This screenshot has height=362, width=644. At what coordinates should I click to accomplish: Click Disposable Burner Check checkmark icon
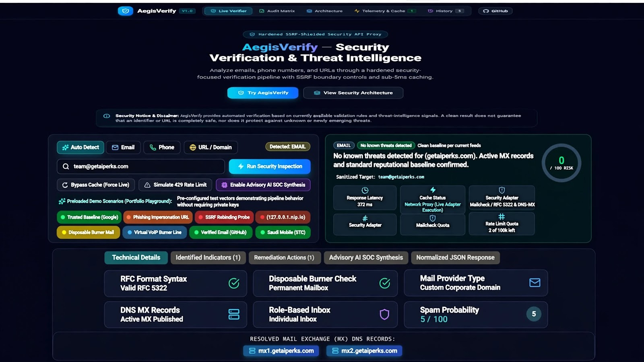pyautogui.click(x=385, y=284)
